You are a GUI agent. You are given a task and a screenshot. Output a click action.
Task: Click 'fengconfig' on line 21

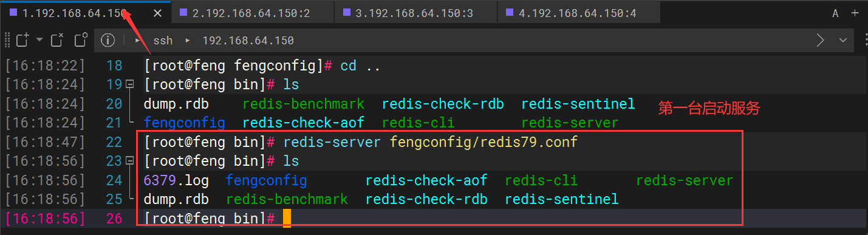tap(185, 123)
